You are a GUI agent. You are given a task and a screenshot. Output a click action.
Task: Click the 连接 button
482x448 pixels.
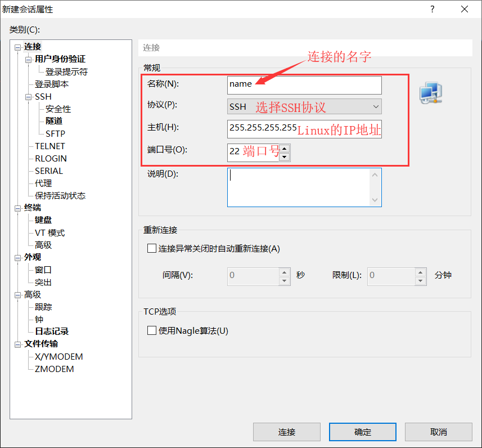pyautogui.click(x=287, y=432)
